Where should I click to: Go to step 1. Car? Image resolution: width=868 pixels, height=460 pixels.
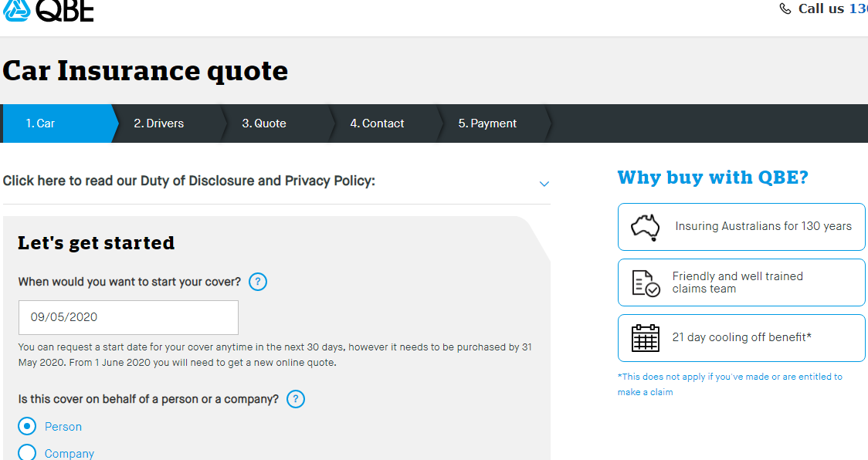click(58, 123)
